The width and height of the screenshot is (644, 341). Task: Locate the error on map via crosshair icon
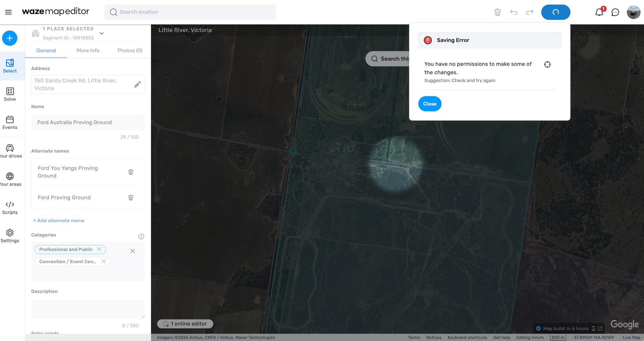coord(547,64)
